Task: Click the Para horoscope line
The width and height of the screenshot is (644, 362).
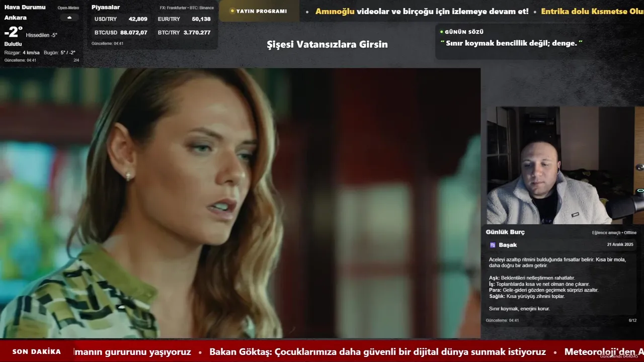Action: tap(543, 290)
